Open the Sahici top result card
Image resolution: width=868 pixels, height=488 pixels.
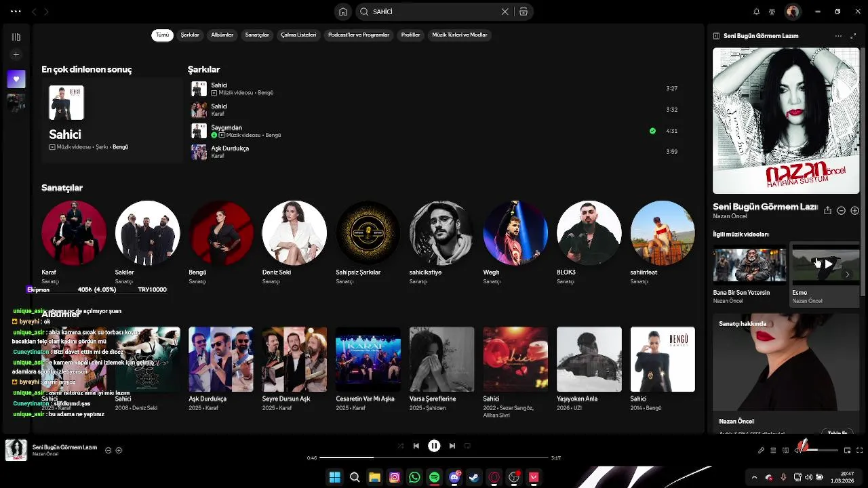(112, 121)
